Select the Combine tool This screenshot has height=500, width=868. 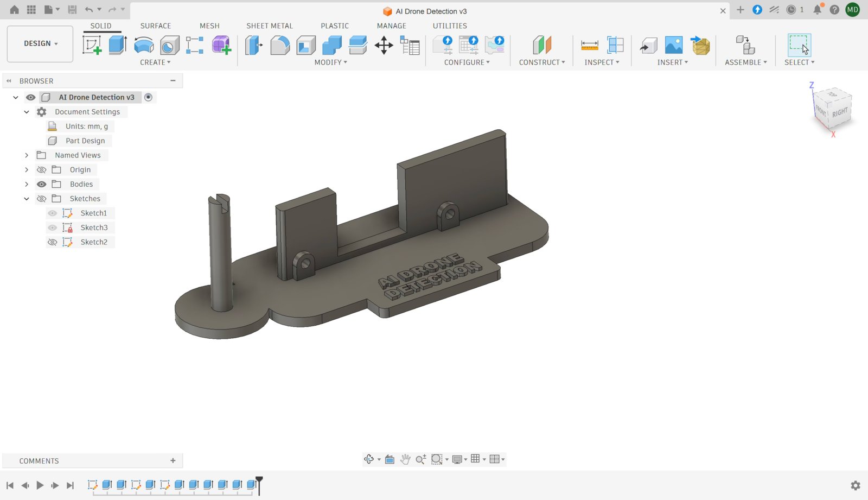(332, 45)
